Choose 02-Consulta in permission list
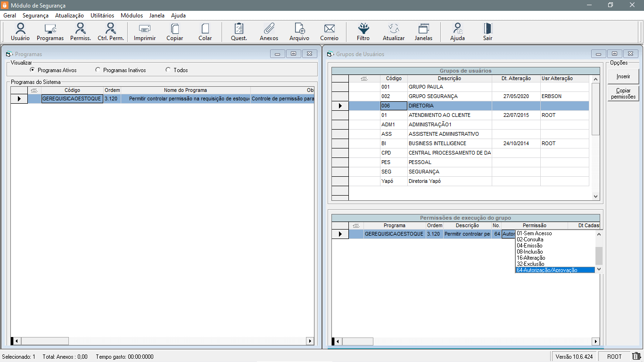 pyautogui.click(x=555, y=239)
